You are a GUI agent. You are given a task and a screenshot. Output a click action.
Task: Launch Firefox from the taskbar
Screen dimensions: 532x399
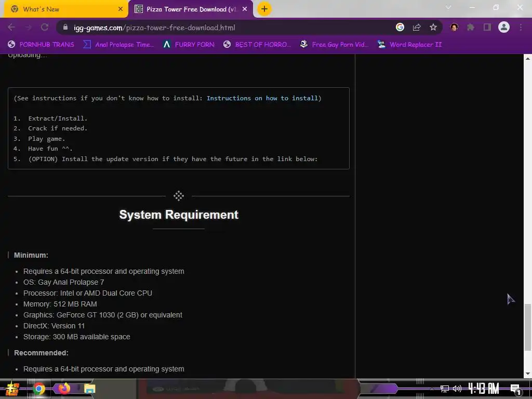pyautogui.click(x=64, y=388)
